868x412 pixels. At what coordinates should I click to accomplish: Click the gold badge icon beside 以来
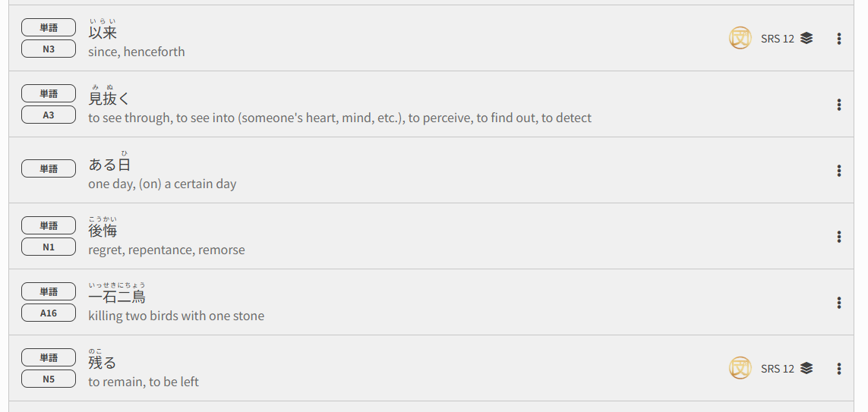coord(740,38)
